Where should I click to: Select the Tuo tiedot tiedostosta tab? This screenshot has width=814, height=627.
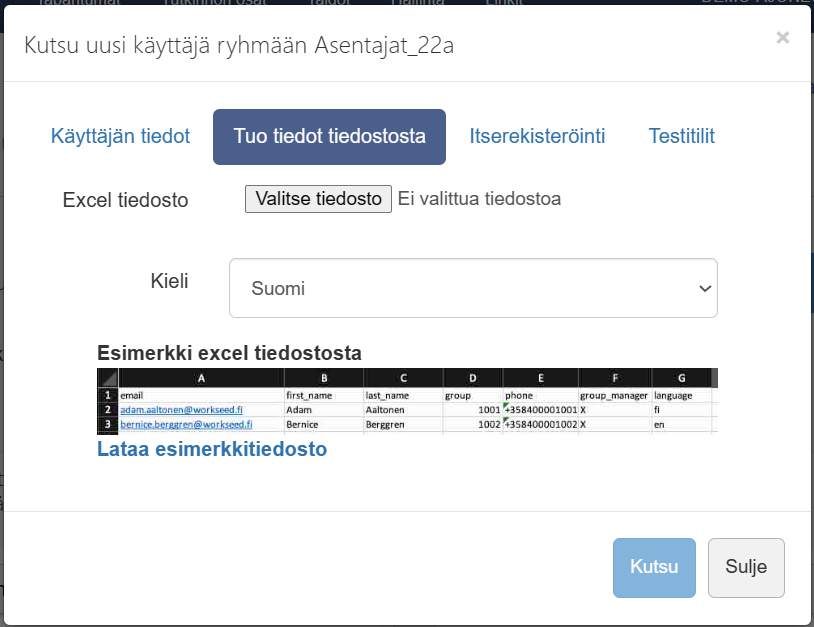[x=329, y=137]
